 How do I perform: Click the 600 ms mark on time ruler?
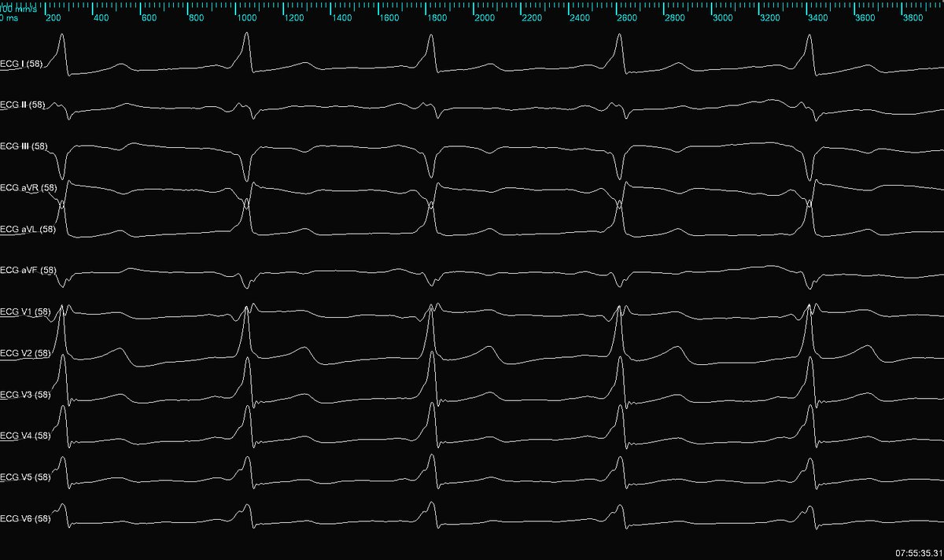tap(149, 17)
